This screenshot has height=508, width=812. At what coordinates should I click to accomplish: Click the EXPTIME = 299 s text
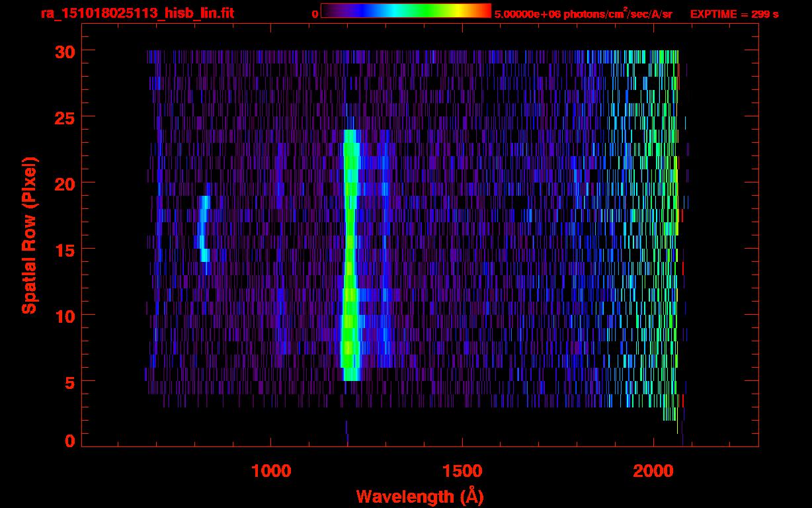(734, 14)
